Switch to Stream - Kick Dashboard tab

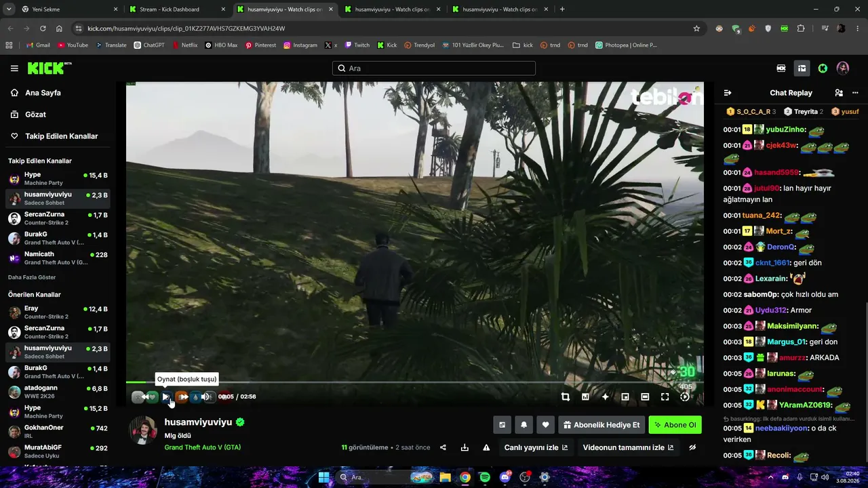(178, 9)
